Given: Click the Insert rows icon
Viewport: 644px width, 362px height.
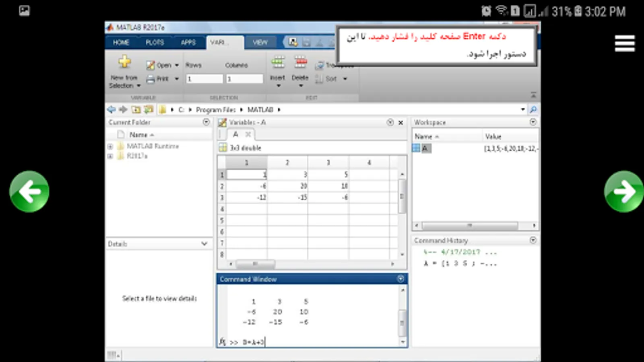Looking at the screenshot, I should [x=278, y=62].
